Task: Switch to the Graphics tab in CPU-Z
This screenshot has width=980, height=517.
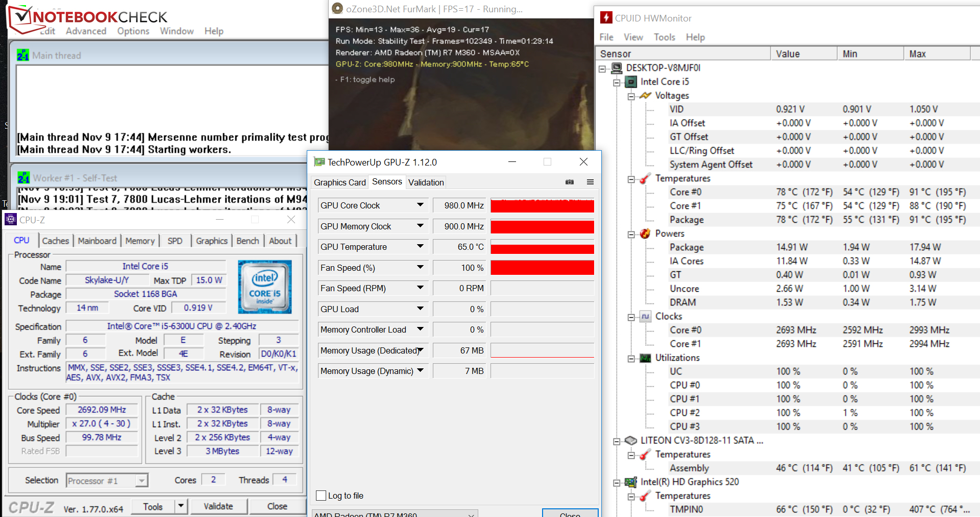Action: 212,241
